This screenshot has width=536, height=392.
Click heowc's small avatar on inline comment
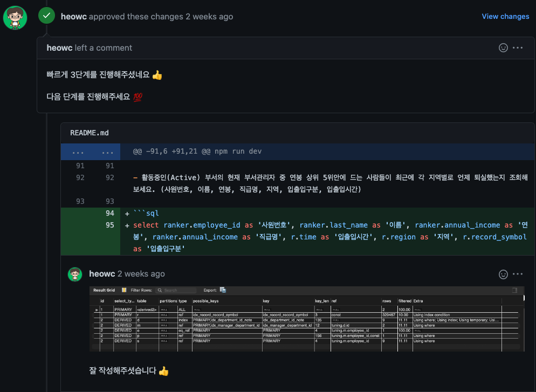tap(75, 274)
